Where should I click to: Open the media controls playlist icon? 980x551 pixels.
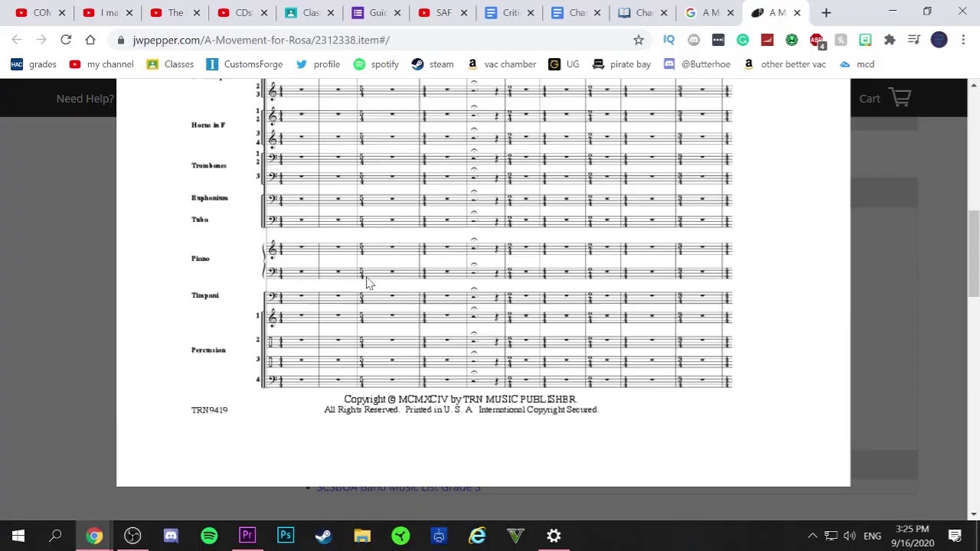coord(913,40)
